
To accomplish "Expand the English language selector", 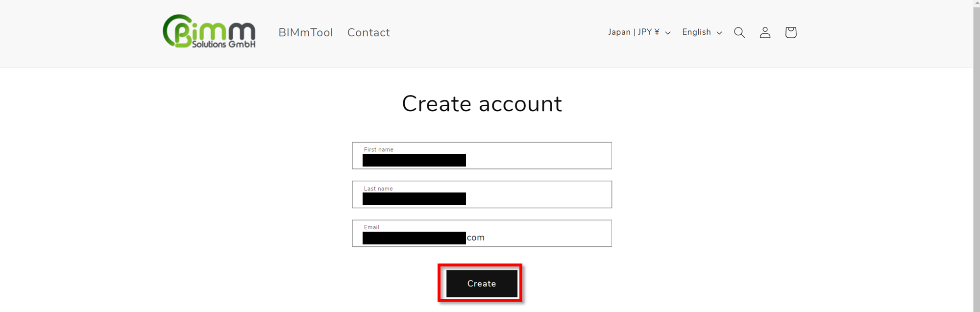I will [x=702, y=32].
